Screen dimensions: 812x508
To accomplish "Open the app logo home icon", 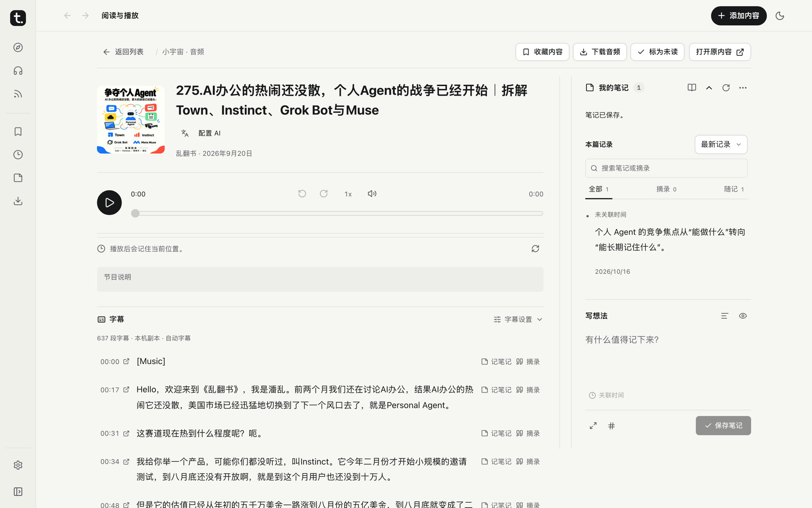I will (18, 18).
